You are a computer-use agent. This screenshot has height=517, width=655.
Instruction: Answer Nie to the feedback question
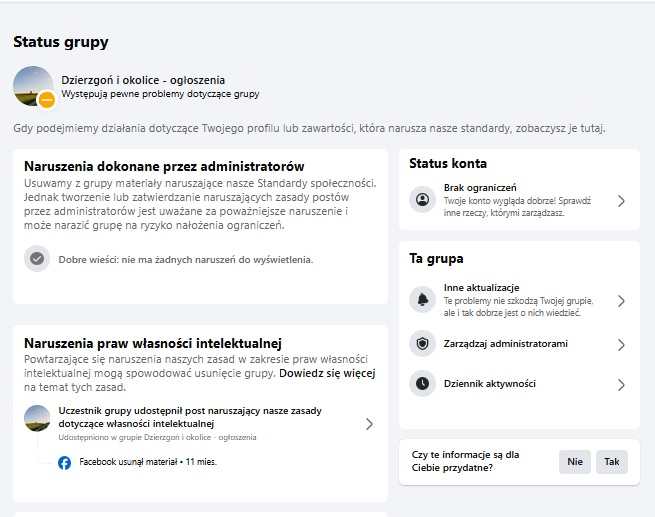575,461
